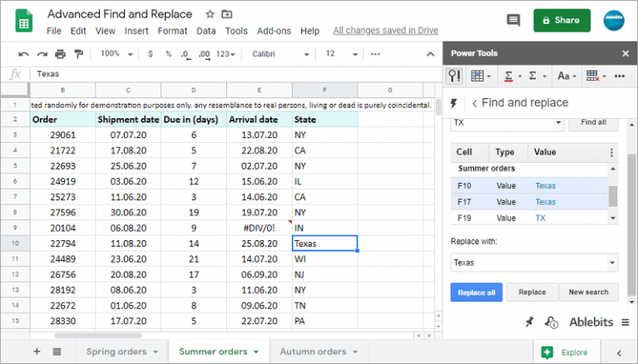Image resolution: width=638 pixels, height=364 pixels.
Task: Click the New search button
Action: (x=588, y=293)
